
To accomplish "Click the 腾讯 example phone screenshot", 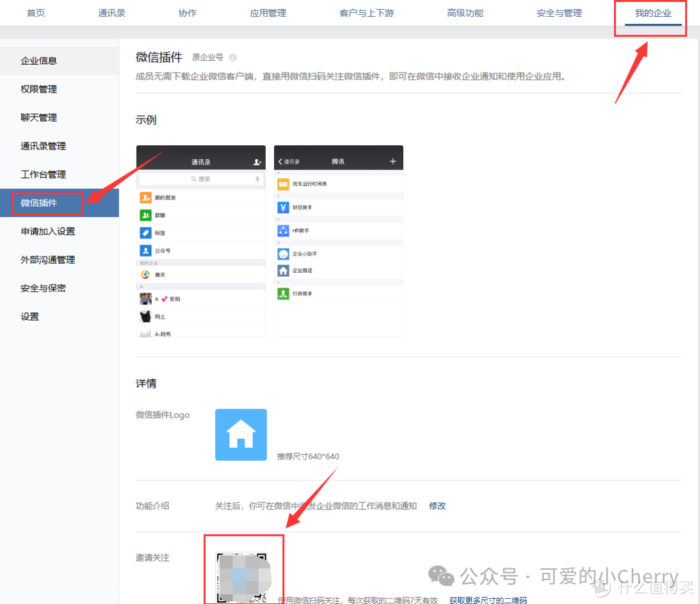I will [x=338, y=241].
